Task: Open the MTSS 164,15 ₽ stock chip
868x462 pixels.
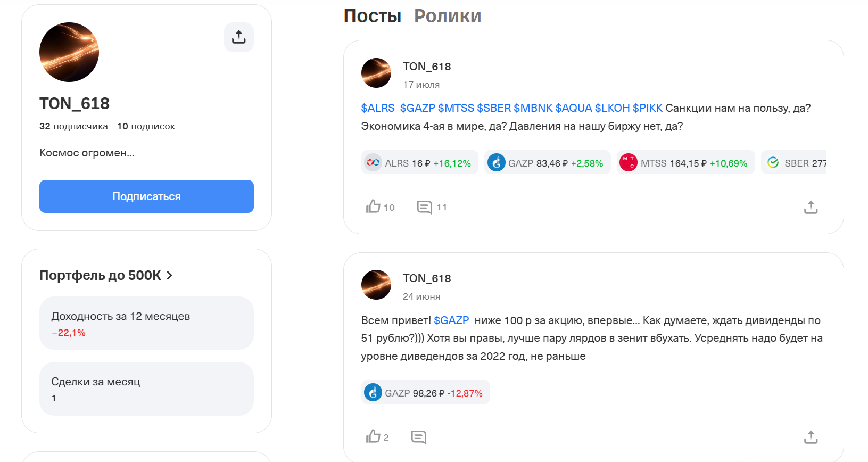Action: click(685, 162)
